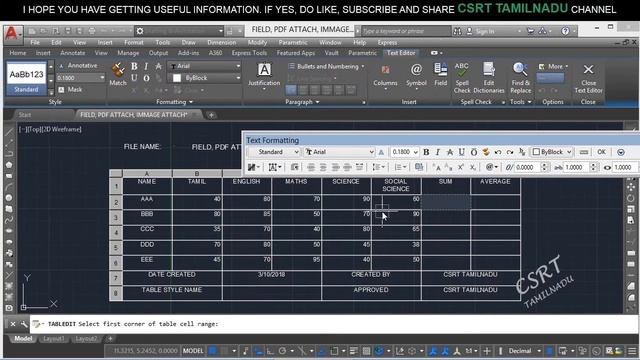Toggle Annotative text style

(78, 65)
